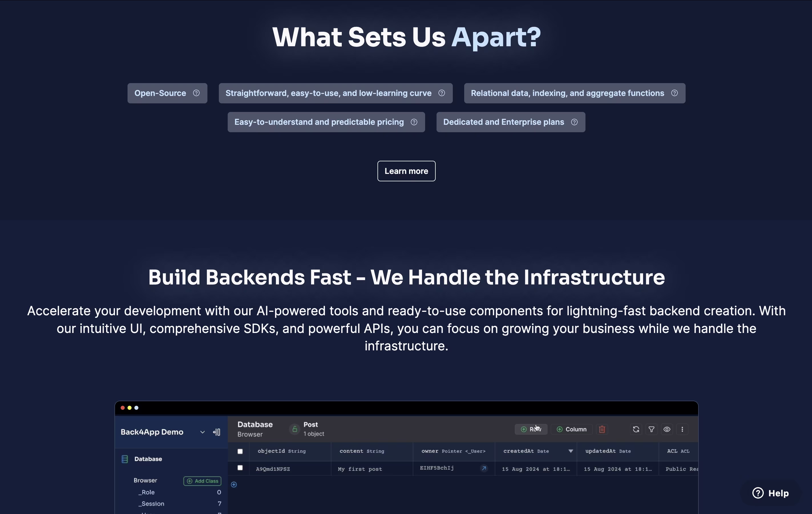Click the question icon next to predictable pricing

click(x=414, y=122)
